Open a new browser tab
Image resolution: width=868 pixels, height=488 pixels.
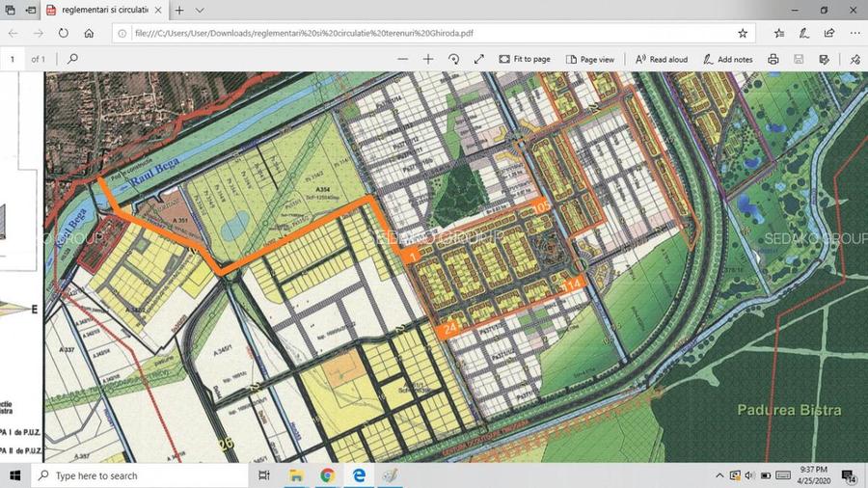coord(179,10)
